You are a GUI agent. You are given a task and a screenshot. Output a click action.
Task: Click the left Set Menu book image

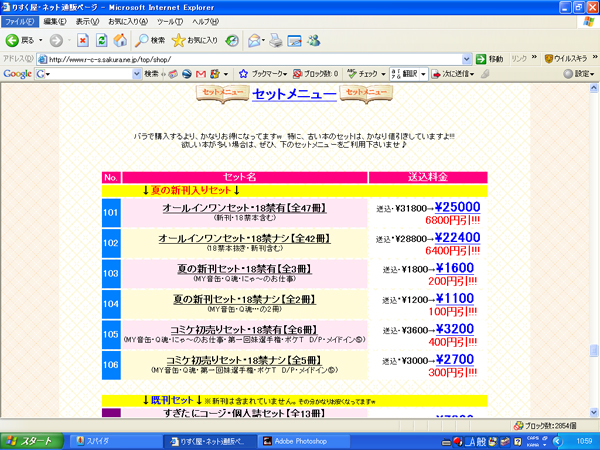[222, 94]
